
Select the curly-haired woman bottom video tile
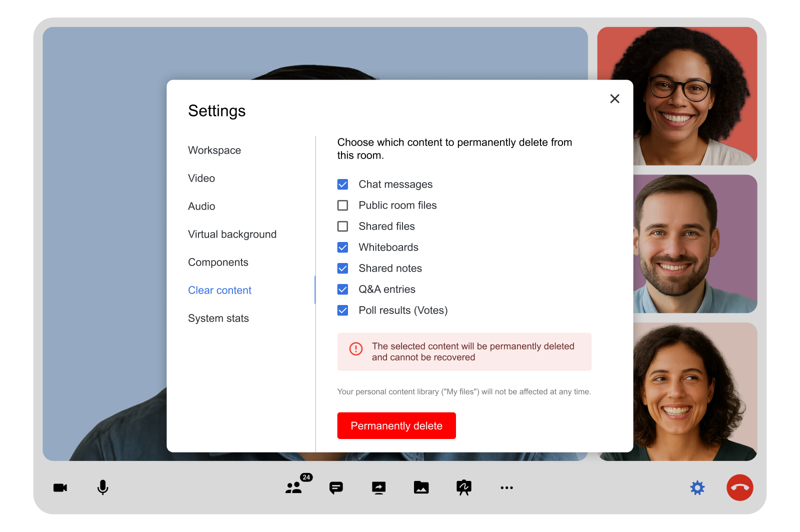click(695, 391)
